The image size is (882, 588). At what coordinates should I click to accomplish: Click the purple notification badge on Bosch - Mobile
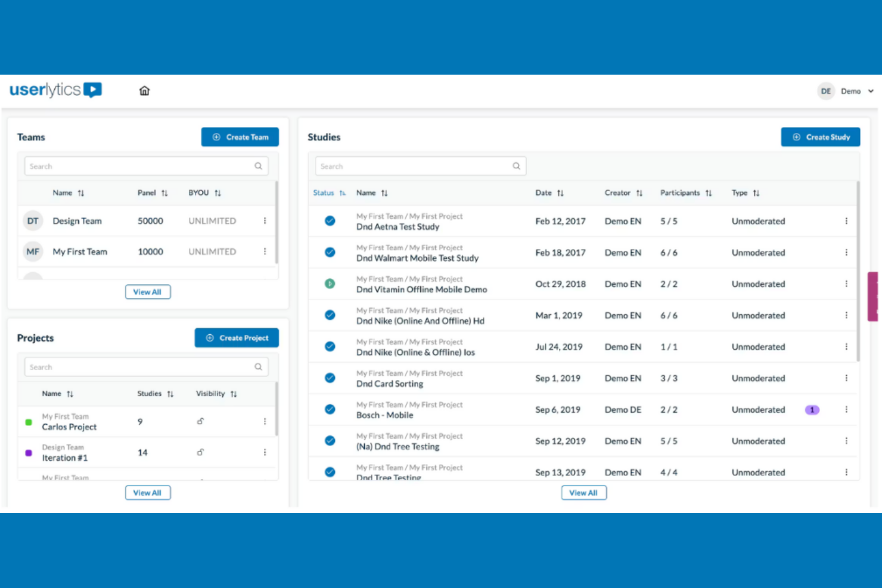[812, 410]
